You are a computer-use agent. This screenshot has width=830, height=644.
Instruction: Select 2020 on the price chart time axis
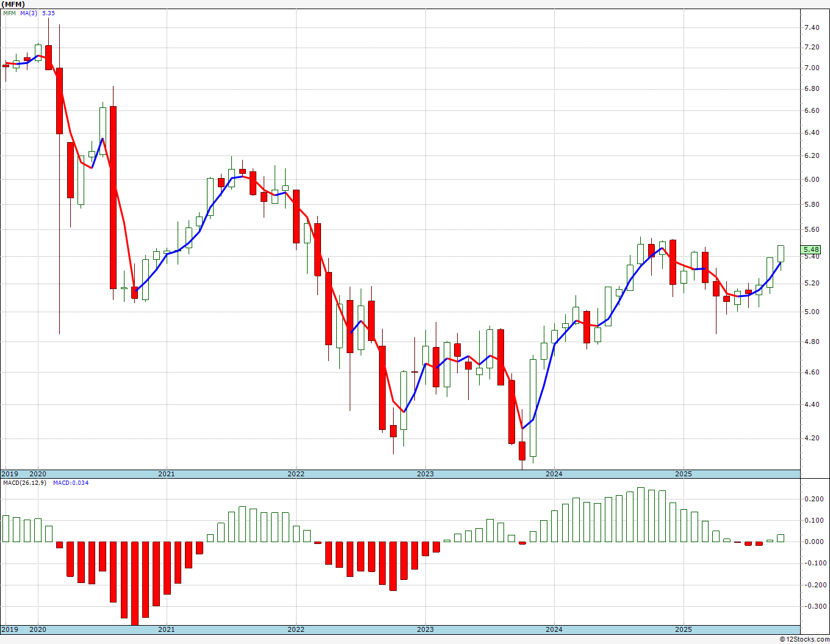[x=38, y=474]
